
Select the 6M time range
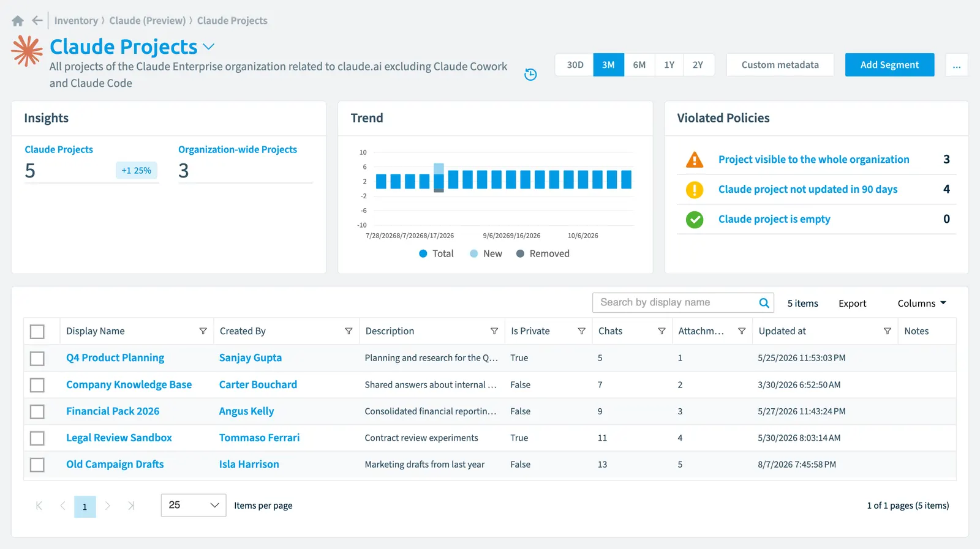pos(639,65)
